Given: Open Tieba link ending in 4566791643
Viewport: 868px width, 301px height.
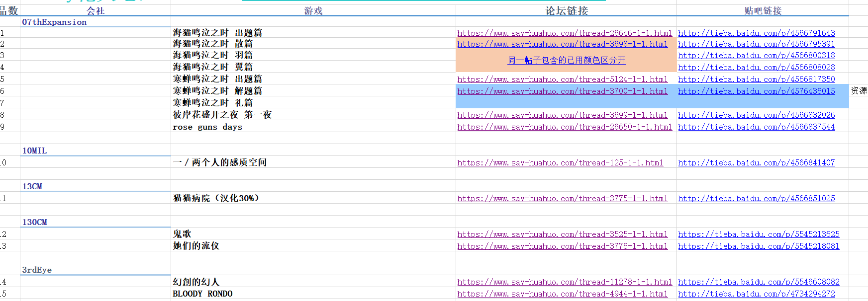Looking at the screenshot, I should (757, 33).
